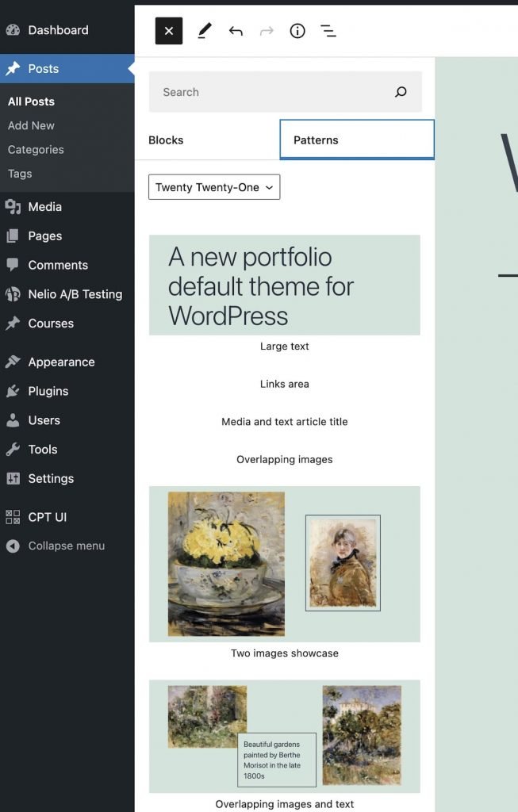
Task: Open the CPT UI menu
Action: tap(67, 517)
